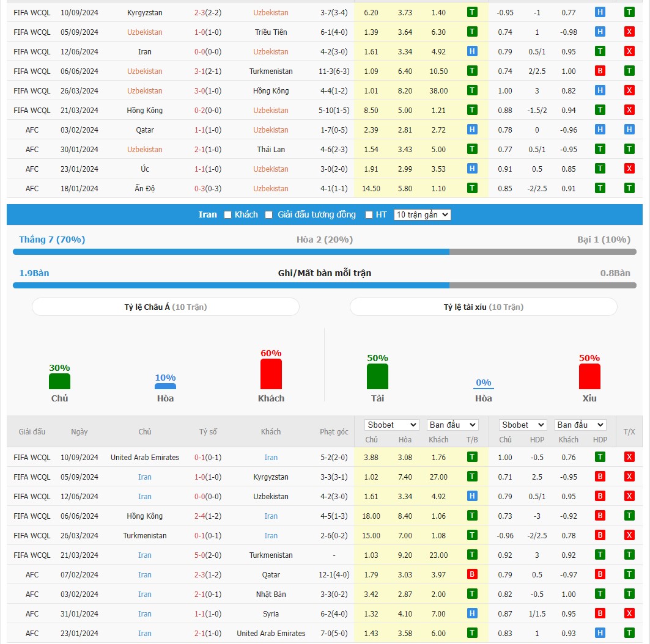Screen dimensions: 650x644
Task: Click green T badge in Iran 2-3 Qatar row
Action: click(x=629, y=574)
